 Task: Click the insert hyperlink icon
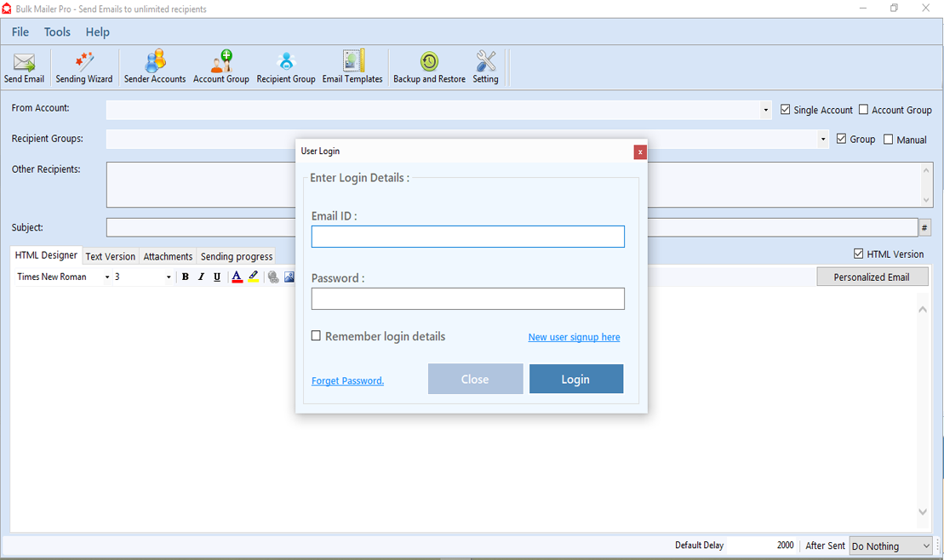[x=273, y=277]
